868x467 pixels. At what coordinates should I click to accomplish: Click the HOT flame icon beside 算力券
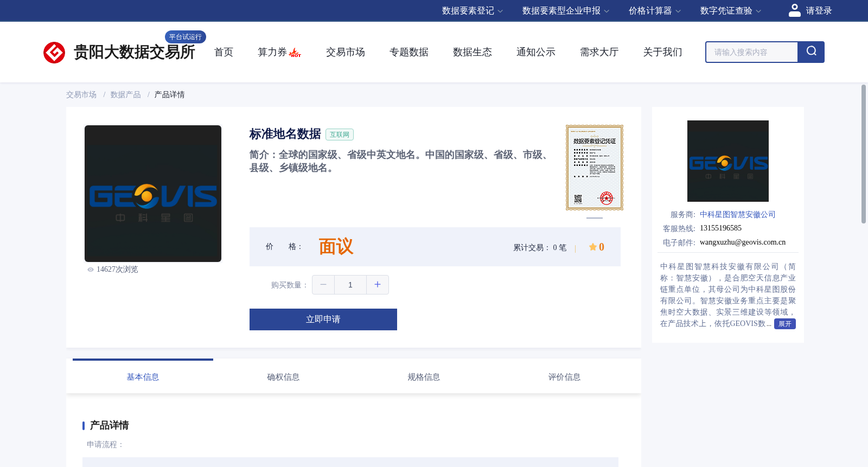pos(295,53)
